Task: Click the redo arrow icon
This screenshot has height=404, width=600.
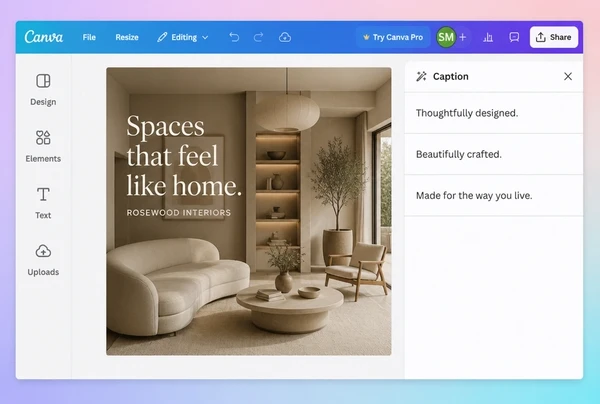Action: click(259, 37)
